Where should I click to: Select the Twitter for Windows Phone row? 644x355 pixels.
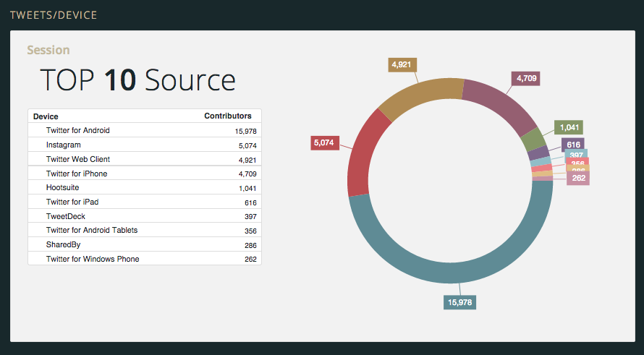(145, 259)
